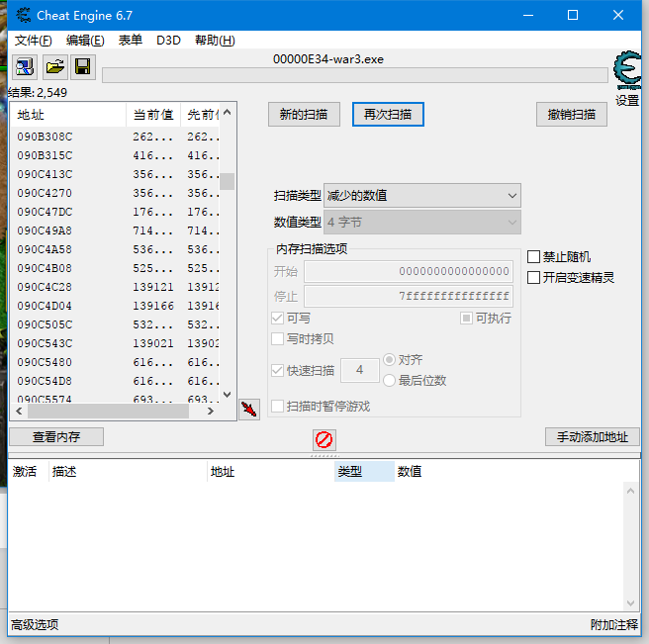The height and width of the screenshot is (644, 649).
Task: Toggle the 可写 checkbox
Action: click(277, 319)
